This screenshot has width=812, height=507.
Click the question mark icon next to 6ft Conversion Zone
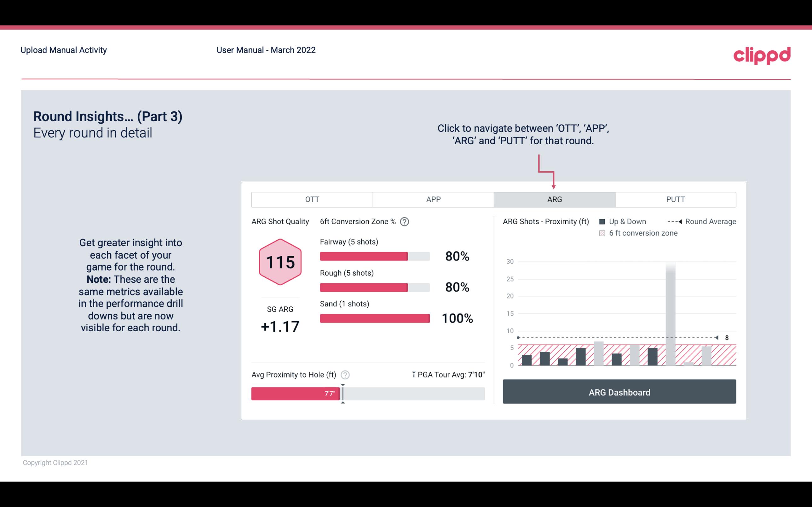[407, 222]
